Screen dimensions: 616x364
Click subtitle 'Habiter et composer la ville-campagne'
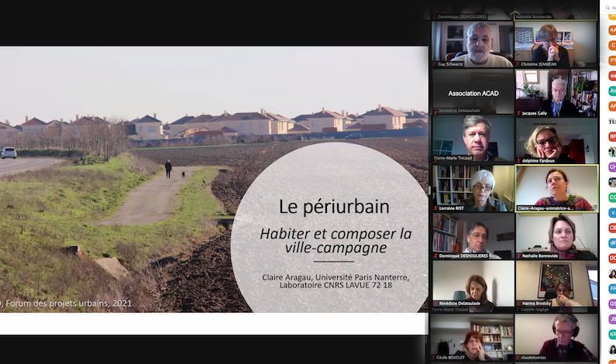tap(336, 240)
